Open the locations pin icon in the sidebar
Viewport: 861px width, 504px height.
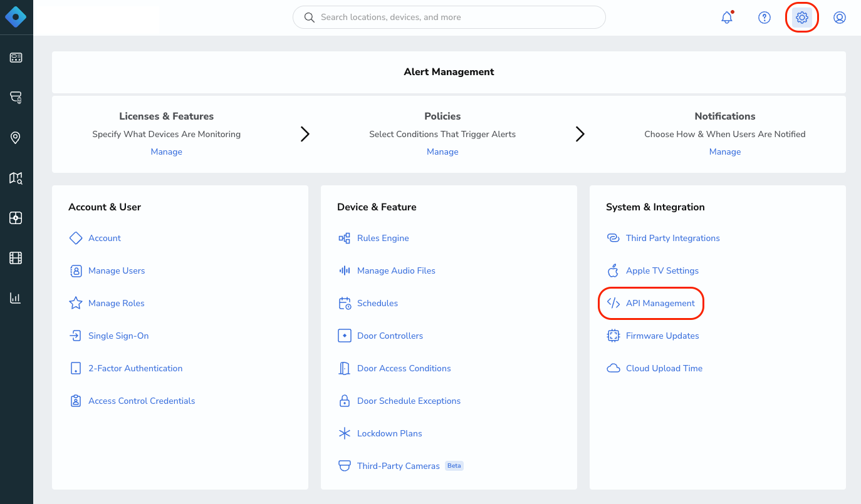point(16,137)
